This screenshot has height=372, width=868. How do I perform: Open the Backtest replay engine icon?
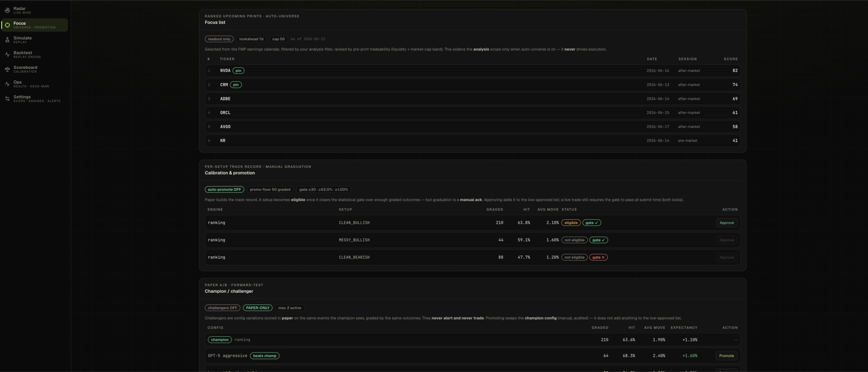pyautogui.click(x=8, y=54)
